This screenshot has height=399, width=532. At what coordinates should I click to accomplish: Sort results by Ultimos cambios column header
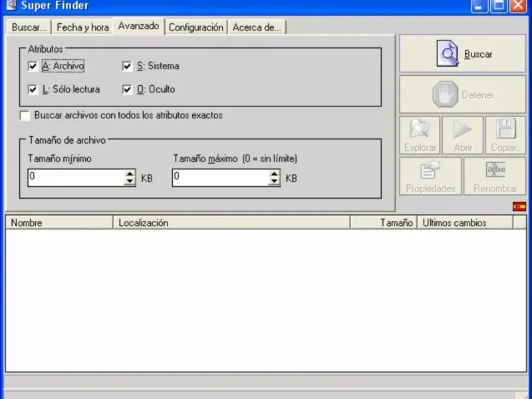click(465, 223)
